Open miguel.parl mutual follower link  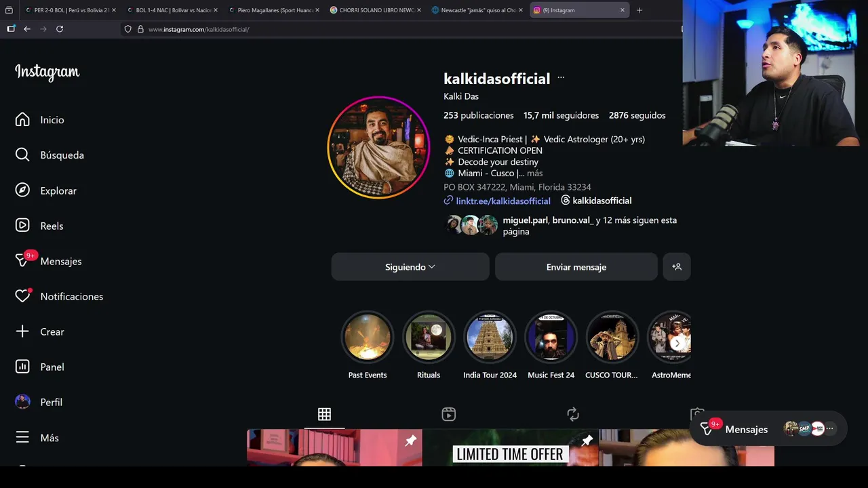coord(525,220)
